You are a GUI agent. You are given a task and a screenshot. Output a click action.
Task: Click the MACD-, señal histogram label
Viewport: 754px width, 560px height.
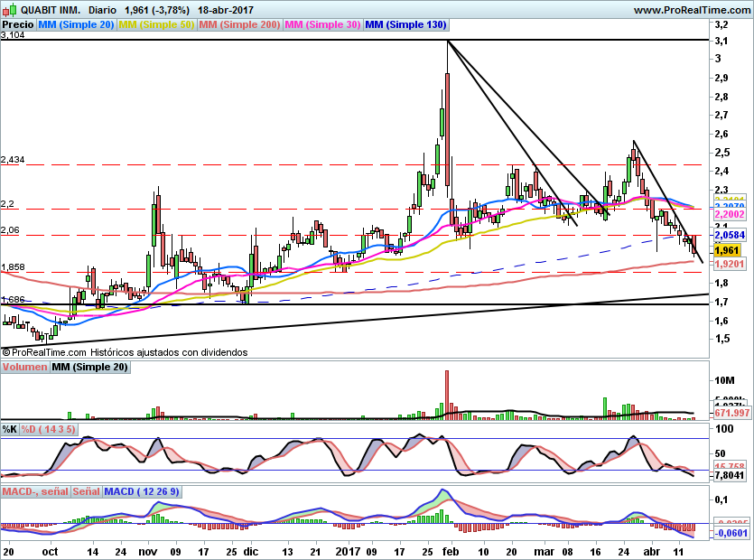[x=35, y=491]
